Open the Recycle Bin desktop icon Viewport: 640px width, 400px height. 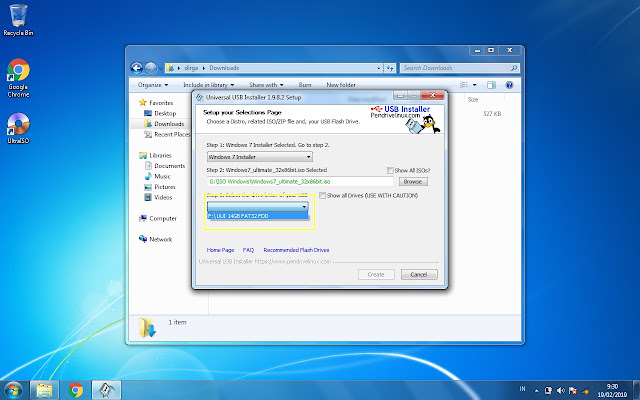click(x=18, y=20)
